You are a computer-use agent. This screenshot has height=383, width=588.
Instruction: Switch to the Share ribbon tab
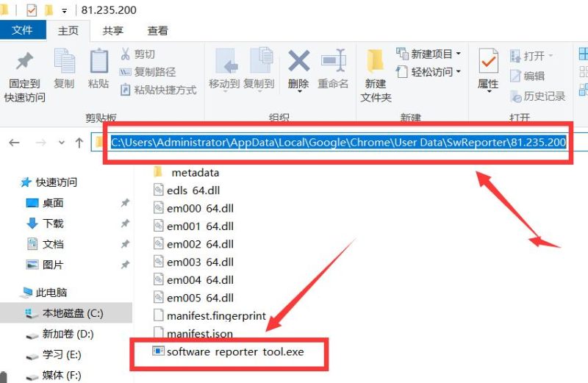point(113,31)
